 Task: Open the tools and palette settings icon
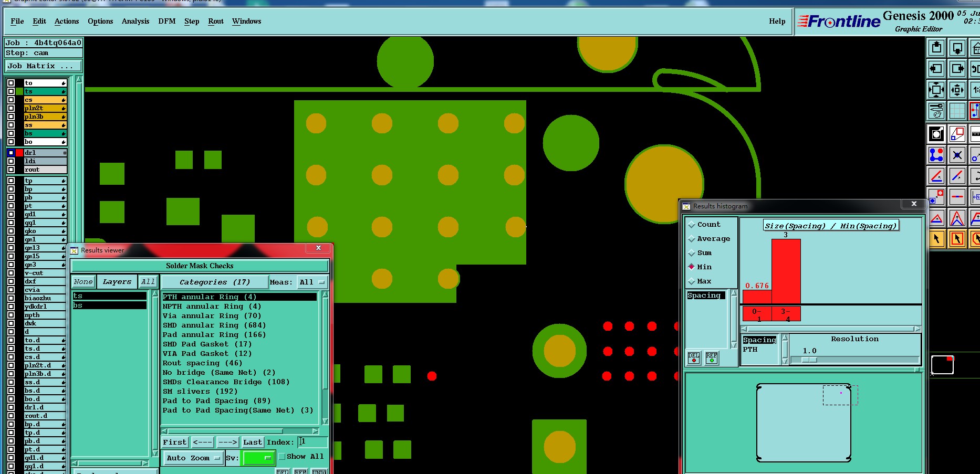click(x=936, y=111)
